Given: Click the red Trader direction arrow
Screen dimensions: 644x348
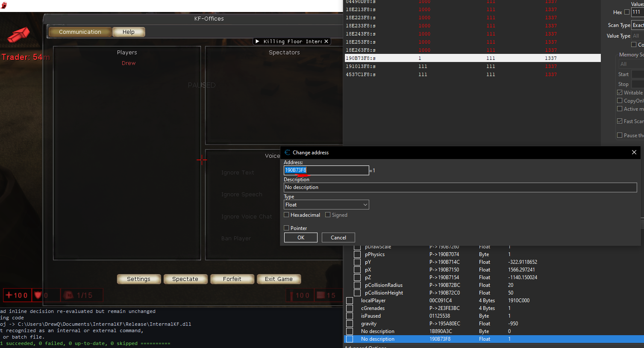Looking at the screenshot, I should pos(18,35).
